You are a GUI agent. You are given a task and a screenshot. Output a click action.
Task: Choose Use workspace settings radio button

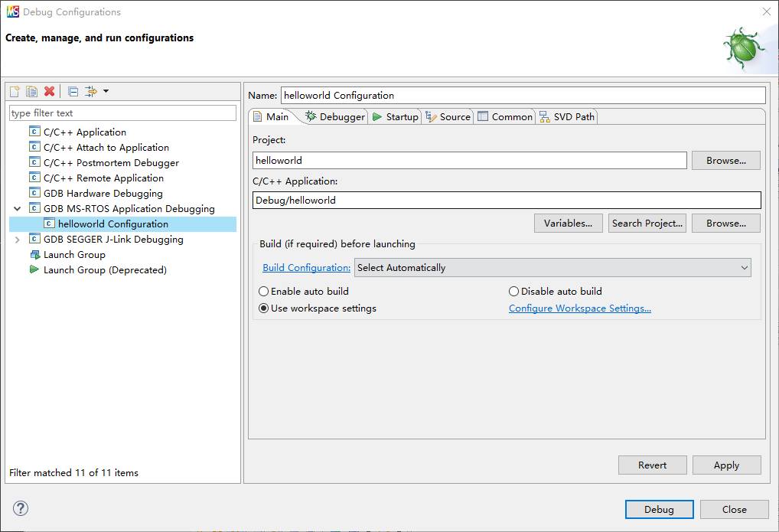264,308
